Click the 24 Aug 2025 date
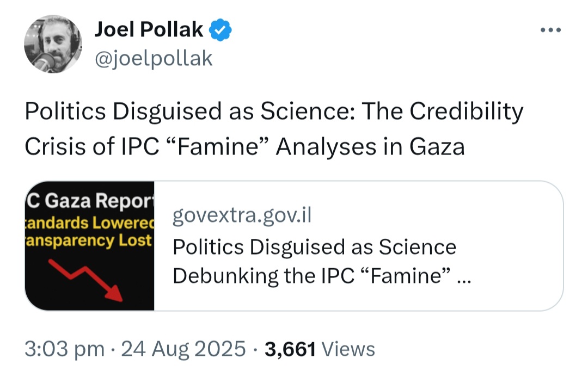The height and width of the screenshot is (371, 588). click(183, 349)
